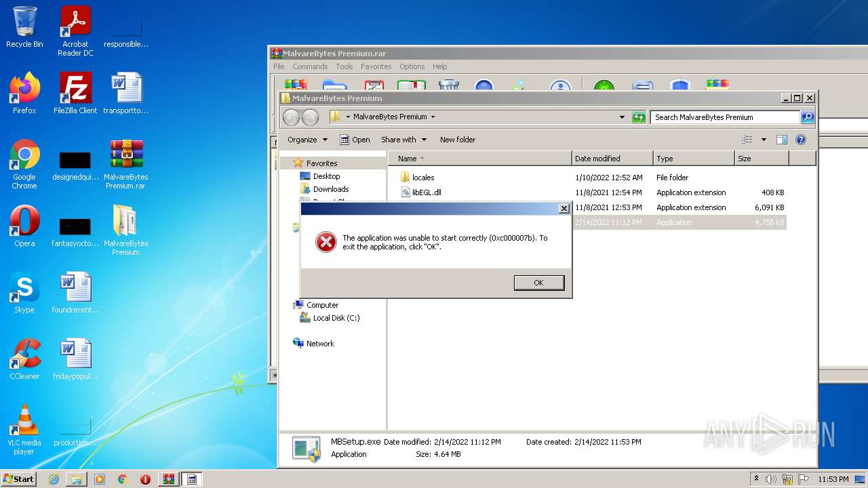Open Local Disk (C:) in sidebar
This screenshot has width=868, height=488.
point(336,318)
